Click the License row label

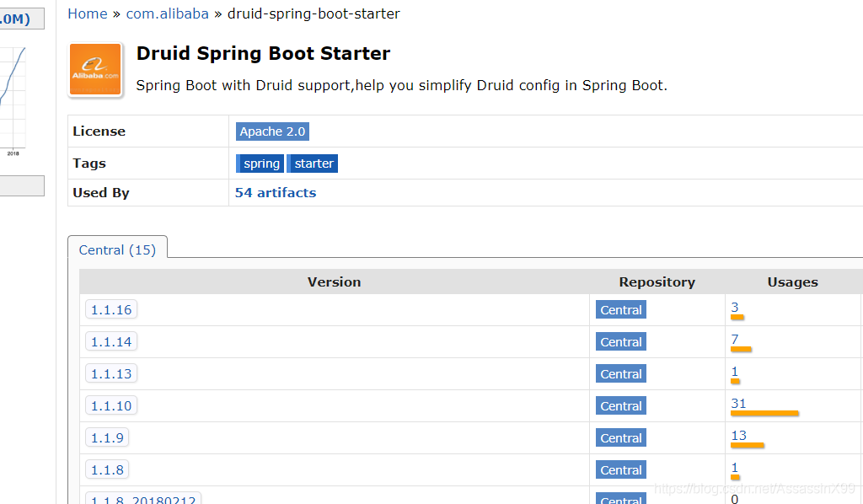point(99,131)
